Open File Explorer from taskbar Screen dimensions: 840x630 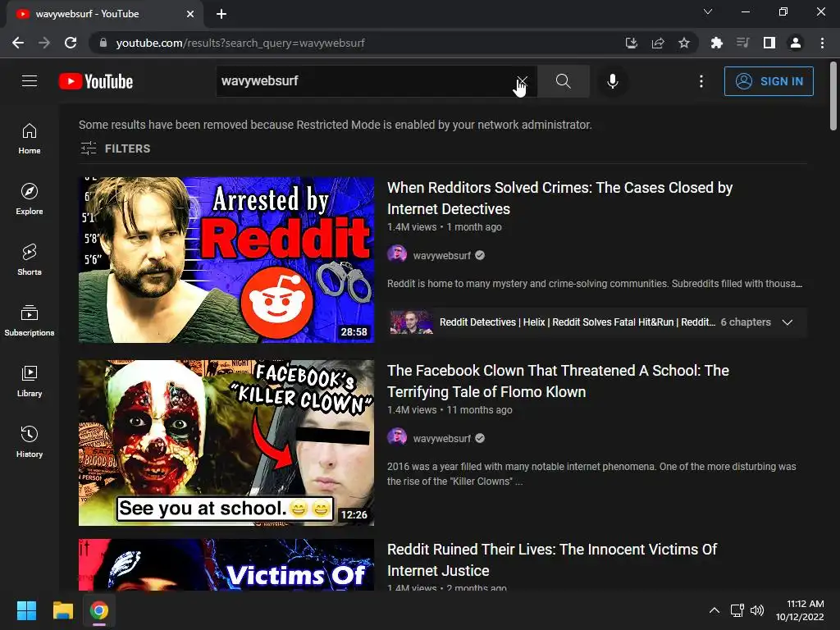pyautogui.click(x=62, y=610)
